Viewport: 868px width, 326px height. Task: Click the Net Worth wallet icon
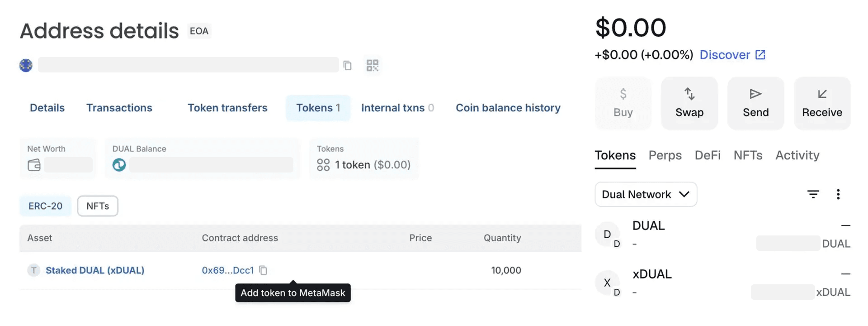coord(34,165)
